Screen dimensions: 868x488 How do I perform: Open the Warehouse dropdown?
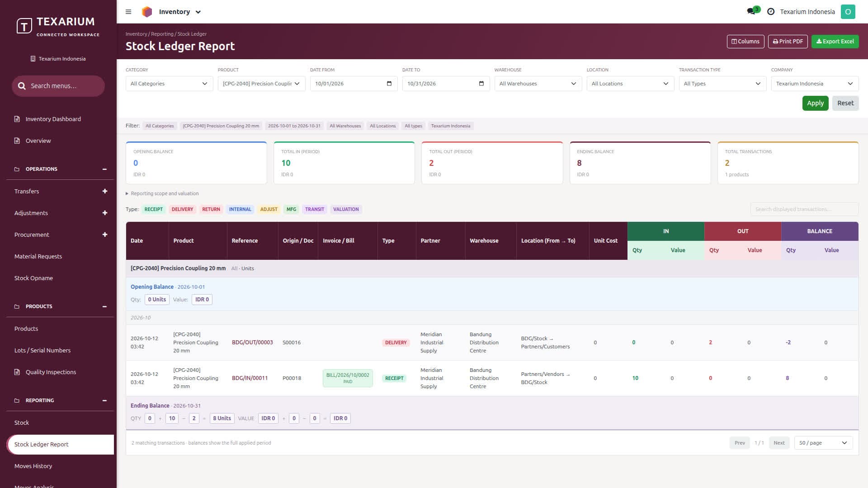tap(538, 84)
